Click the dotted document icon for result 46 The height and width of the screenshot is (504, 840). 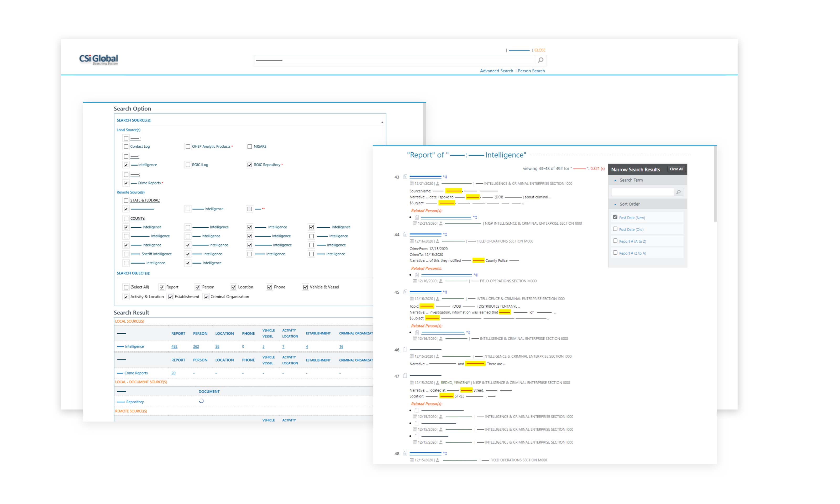[405, 349]
